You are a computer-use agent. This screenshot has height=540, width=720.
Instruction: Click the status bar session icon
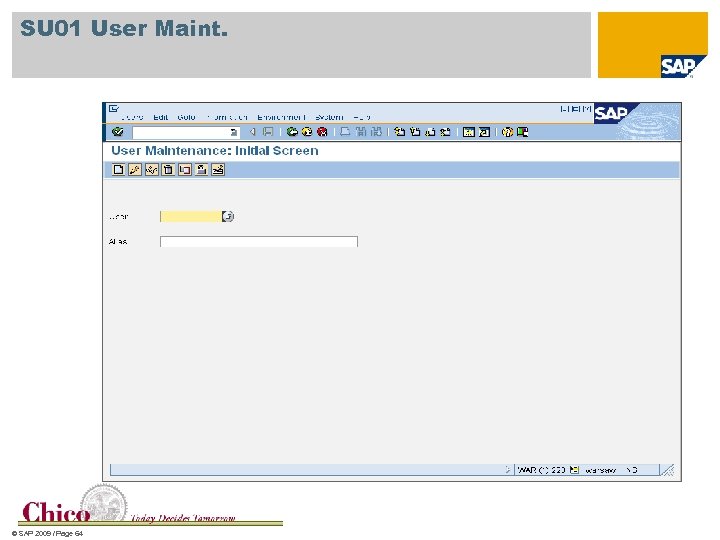(x=574, y=470)
